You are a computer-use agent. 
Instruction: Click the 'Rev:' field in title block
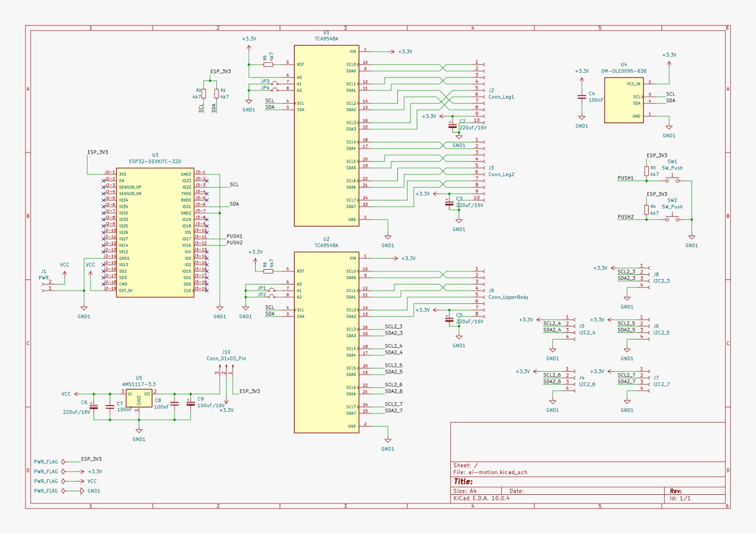pos(676,491)
